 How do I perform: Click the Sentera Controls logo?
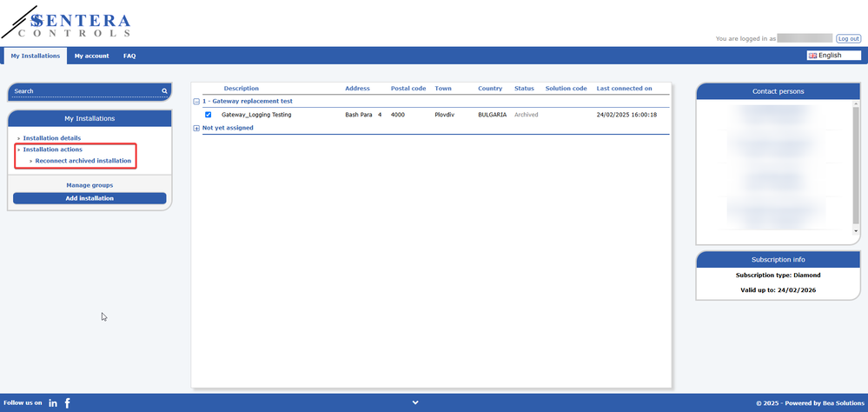click(66, 22)
